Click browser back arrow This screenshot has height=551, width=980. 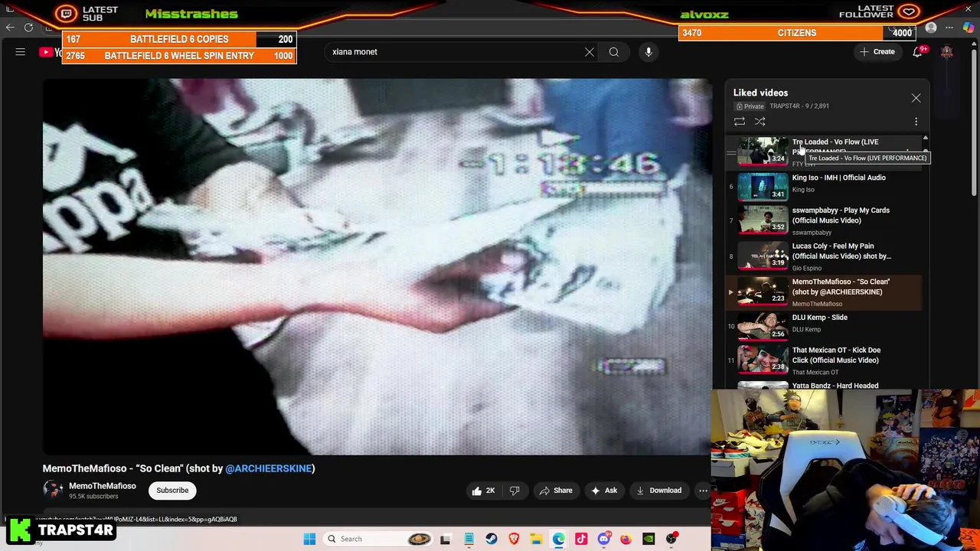pos(10,28)
